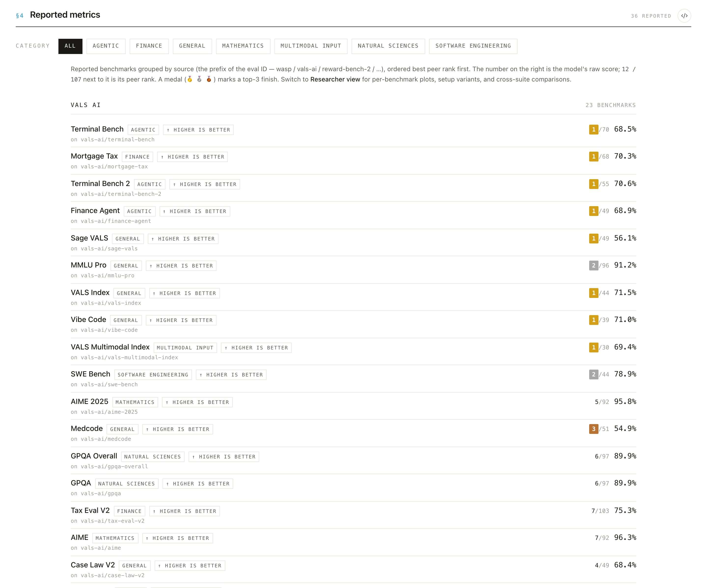The width and height of the screenshot is (707, 588).
Task: Click the §4 section anchor
Action: pos(20,15)
